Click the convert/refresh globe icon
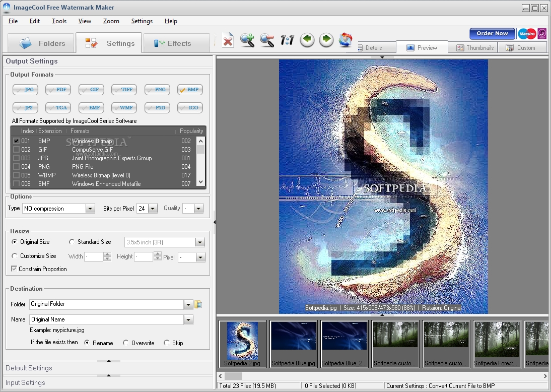This screenshot has width=551, height=392. pos(346,40)
